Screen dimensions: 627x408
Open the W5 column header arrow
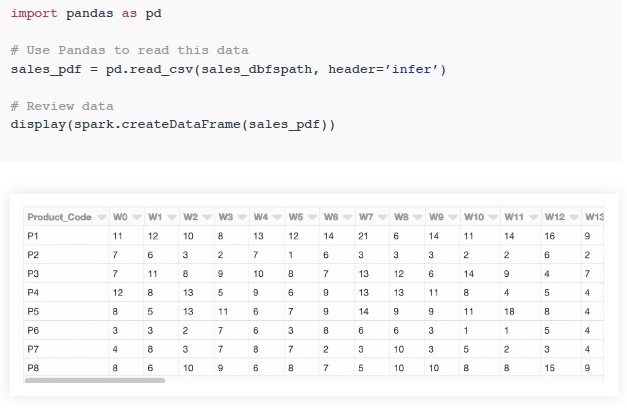point(312,217)
